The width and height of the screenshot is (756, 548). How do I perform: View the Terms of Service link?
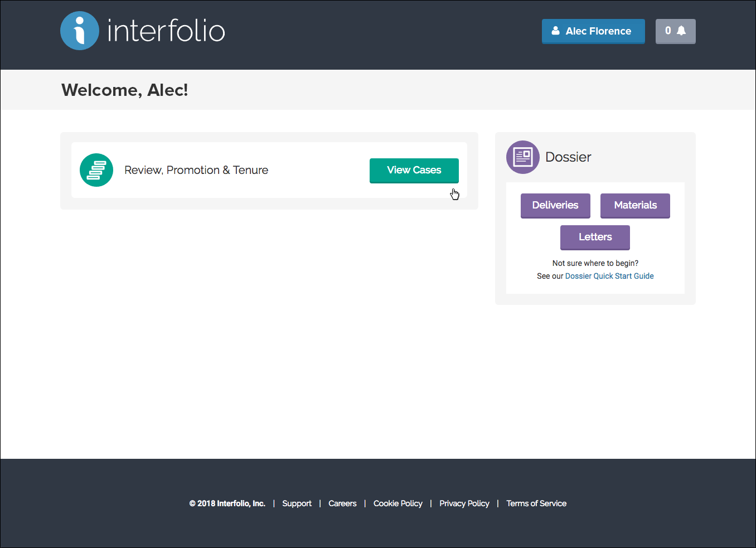[x=536, y=503]
